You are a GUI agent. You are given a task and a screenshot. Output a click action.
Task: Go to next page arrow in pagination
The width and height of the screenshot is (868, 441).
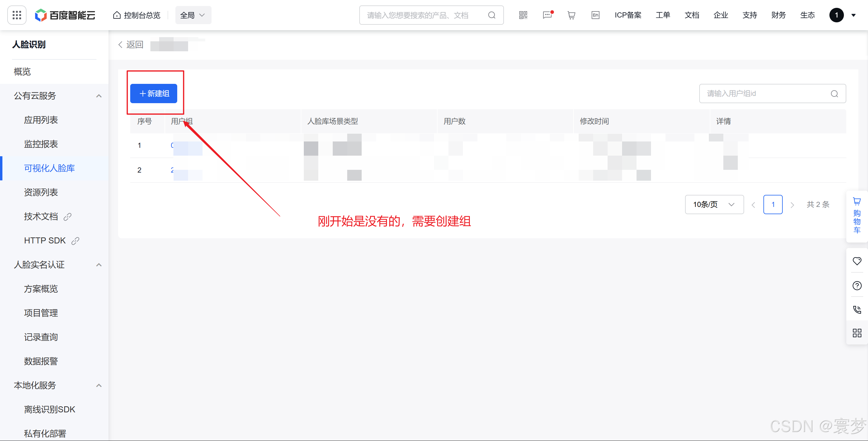tap(792, 205)
